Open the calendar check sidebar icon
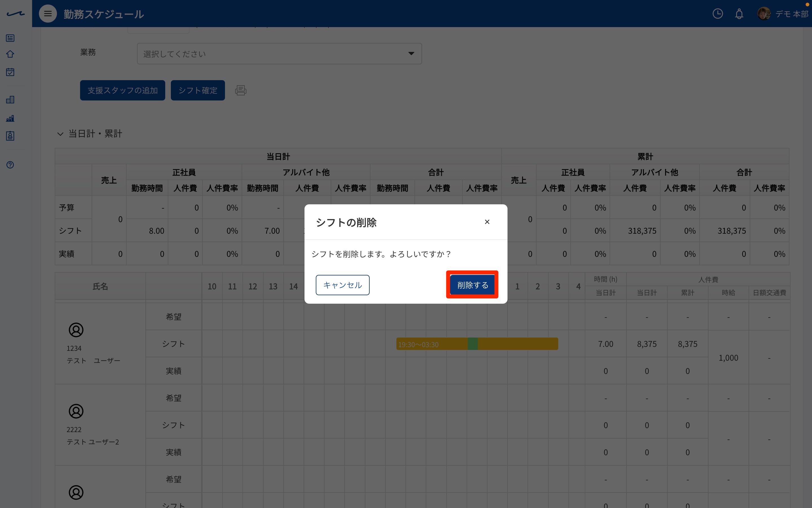 [x=10, y=72]
